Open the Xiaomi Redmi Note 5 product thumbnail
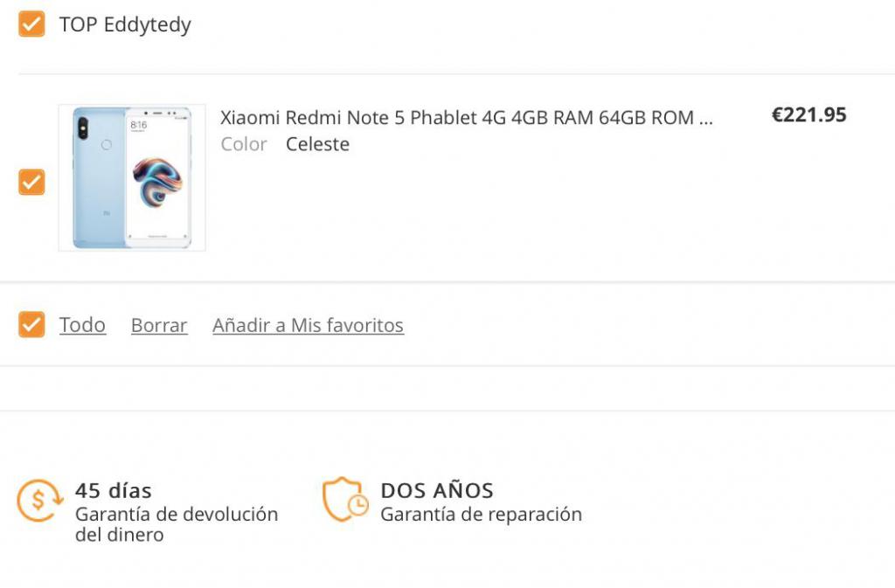This screenshot has height=588, width=895. click(x=132, y=177)
